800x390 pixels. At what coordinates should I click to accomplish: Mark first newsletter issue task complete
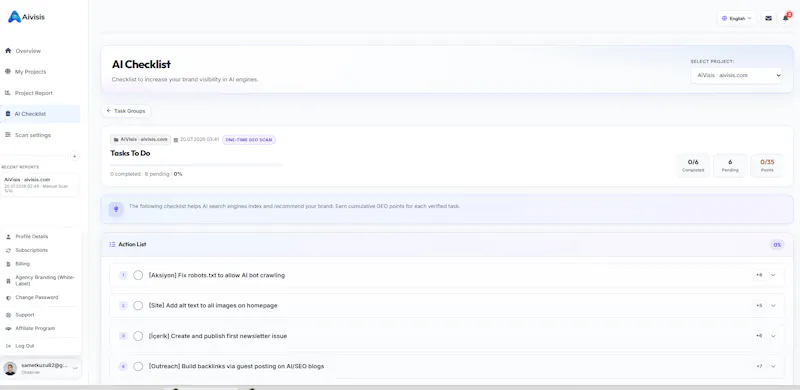(138, 336)
